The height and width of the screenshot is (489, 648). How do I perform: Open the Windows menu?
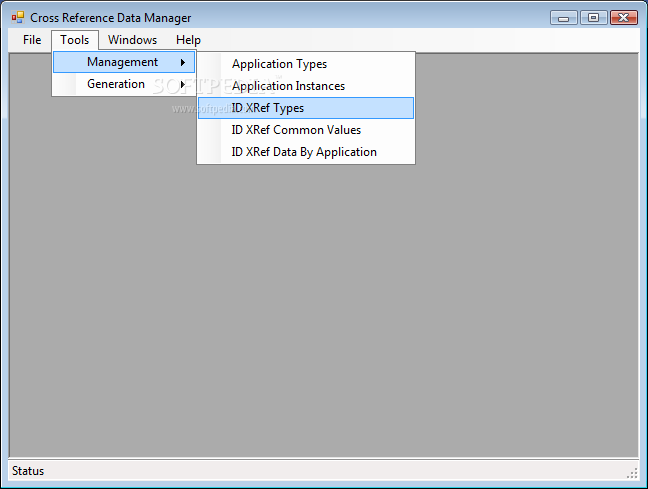(x=132, y=40)
